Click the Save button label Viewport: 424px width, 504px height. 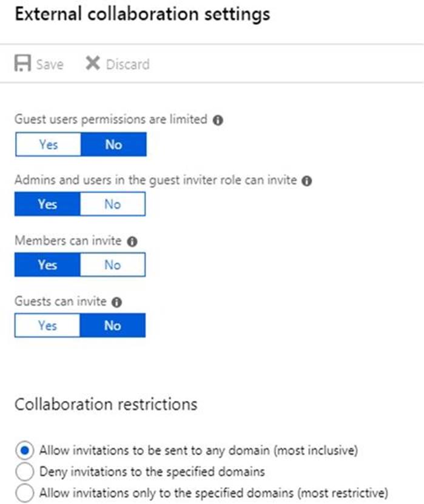coord(49,64)
